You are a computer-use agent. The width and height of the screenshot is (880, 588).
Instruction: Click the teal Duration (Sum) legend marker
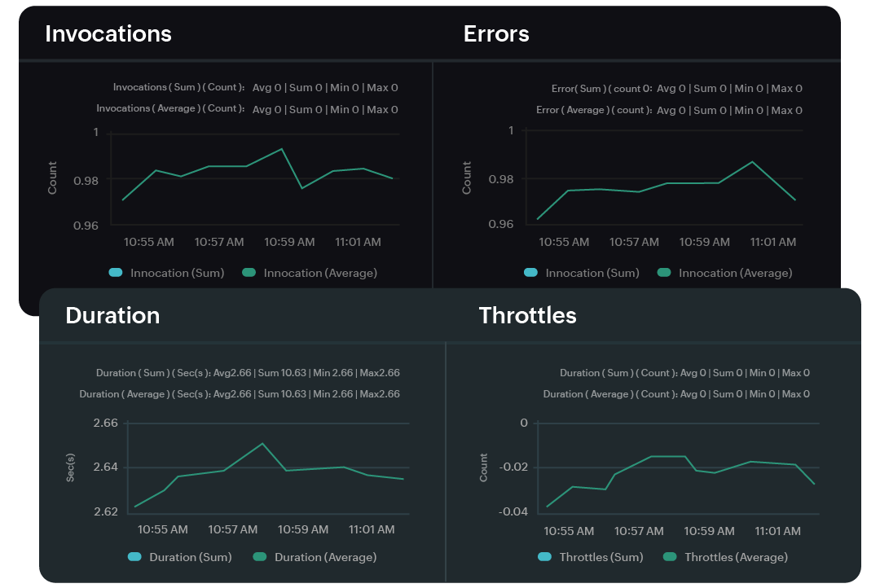134,557
